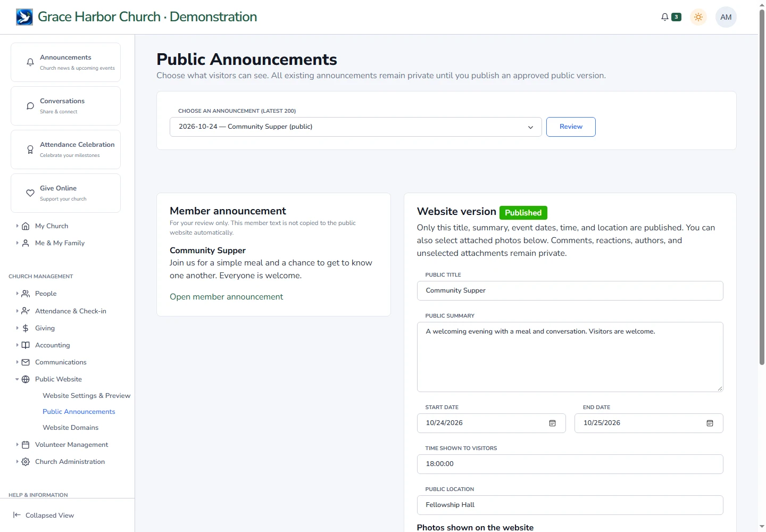Open the Conversations Share & connect card
This screenshot has width=766, height=532.
coord(65,106)
